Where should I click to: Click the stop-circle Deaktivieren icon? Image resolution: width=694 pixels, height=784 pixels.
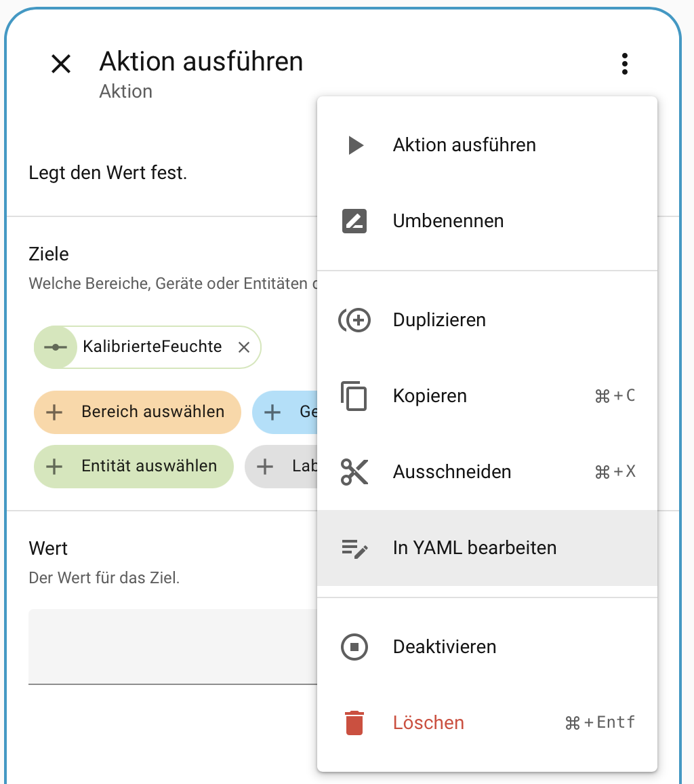[354, 647]
